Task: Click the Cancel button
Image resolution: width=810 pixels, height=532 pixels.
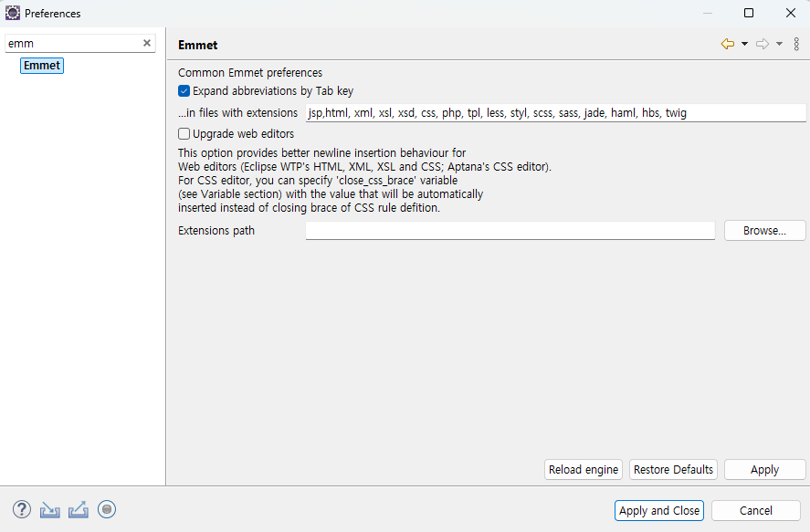Action: click(x=755, y=511)
